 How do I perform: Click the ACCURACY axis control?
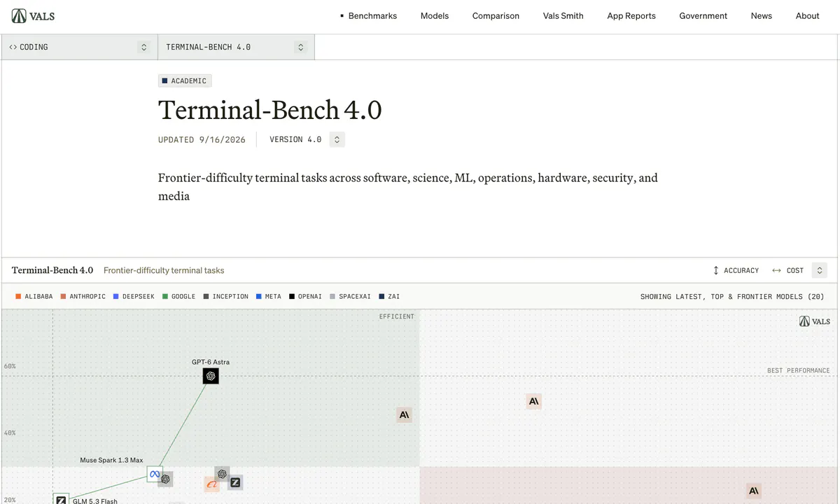[x=736, y=270]
